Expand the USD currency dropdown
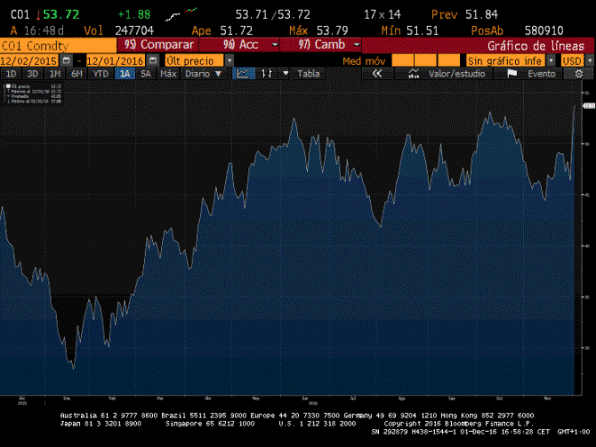The width and height of the screenshot is (596, 447). (x=589, y=60)
